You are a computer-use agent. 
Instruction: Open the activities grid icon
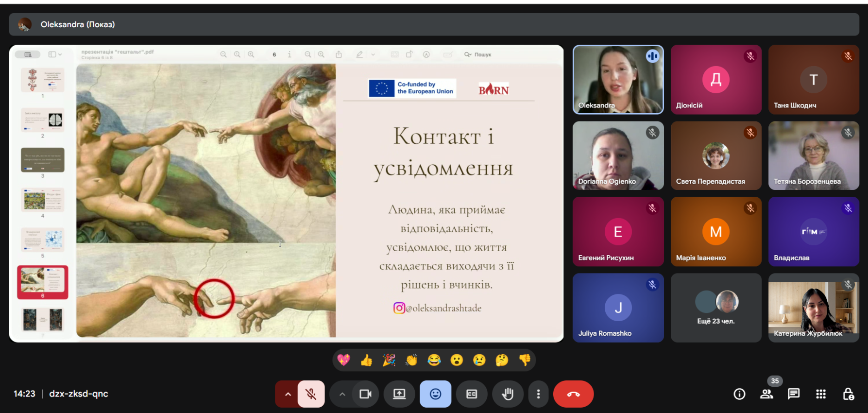[x=821, y=394]
